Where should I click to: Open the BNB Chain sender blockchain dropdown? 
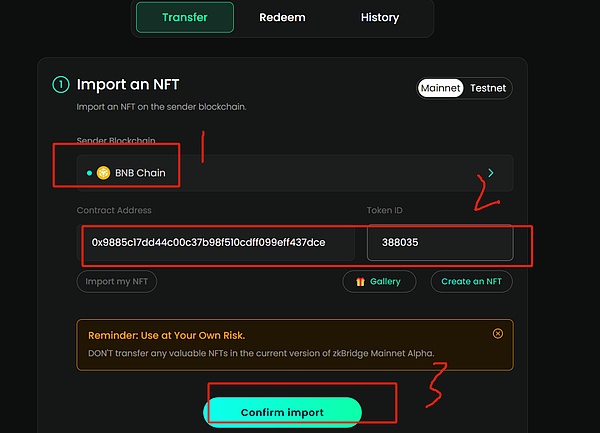coord(295,173)
